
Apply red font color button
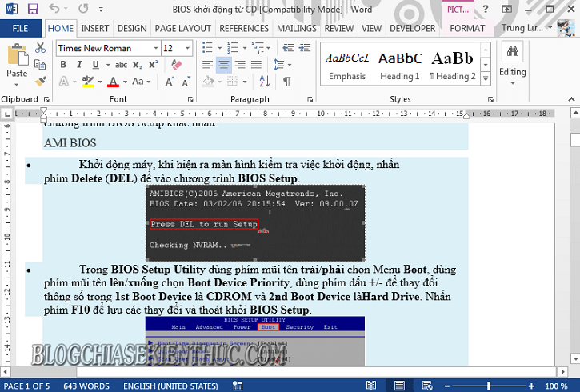pos(113,82)
